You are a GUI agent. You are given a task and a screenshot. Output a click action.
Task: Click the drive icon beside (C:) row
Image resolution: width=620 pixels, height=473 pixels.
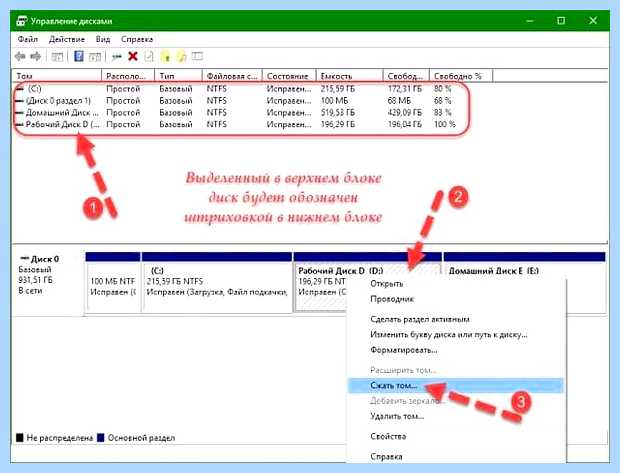pyautogui.click(x=20, y=89)
